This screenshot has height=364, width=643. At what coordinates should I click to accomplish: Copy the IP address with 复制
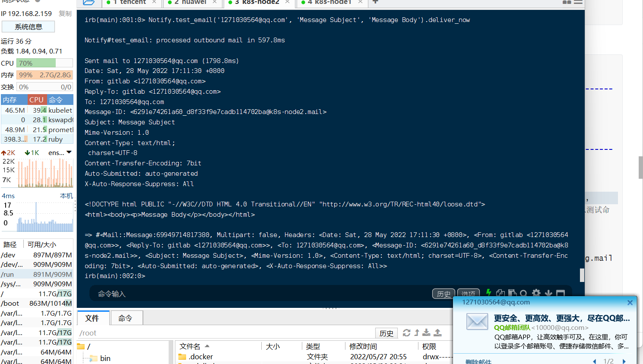coord(65,13)
